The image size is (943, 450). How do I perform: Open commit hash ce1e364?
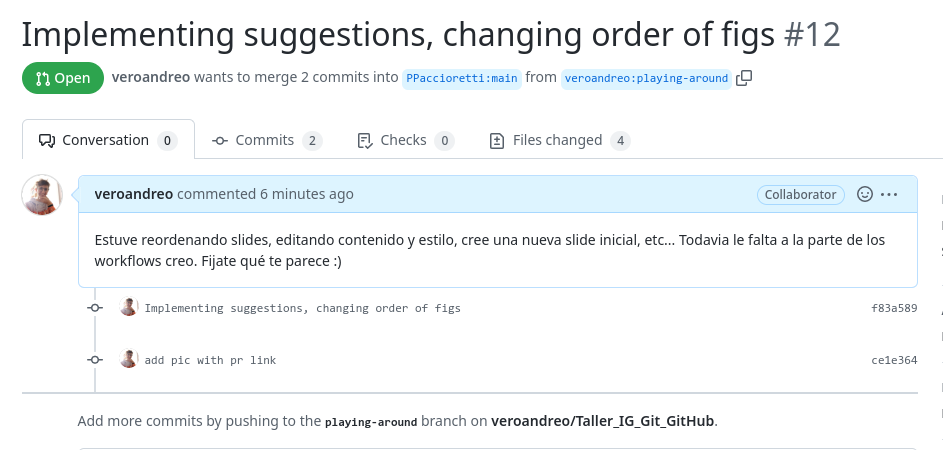pyautogui.click(x=894, y=360)
